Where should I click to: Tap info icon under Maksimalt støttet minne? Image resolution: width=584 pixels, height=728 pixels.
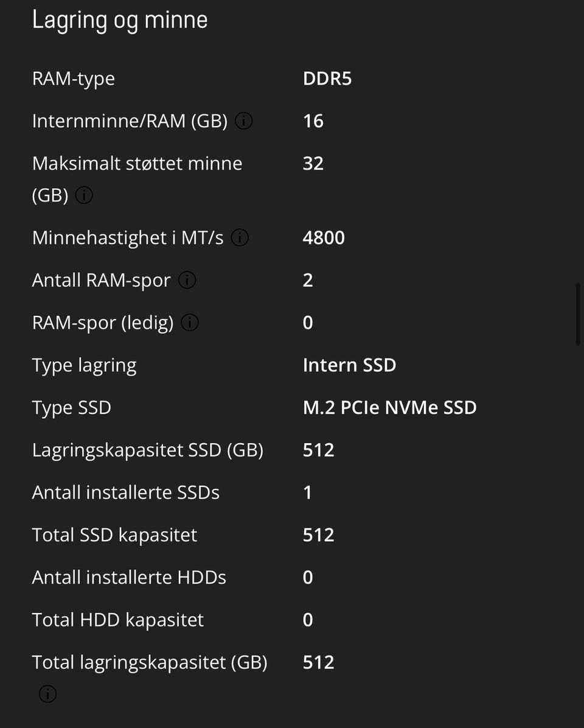[x=84, y=196]
